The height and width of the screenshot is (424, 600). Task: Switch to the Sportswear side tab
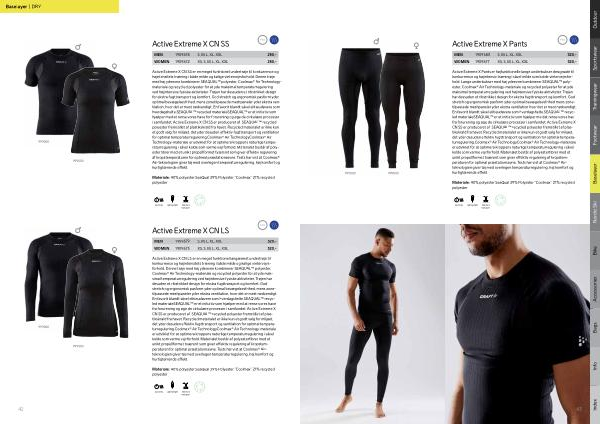595,57
